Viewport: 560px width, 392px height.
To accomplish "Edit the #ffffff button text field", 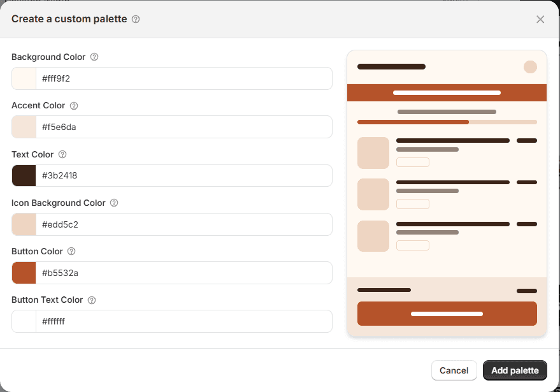I will 184,321.
